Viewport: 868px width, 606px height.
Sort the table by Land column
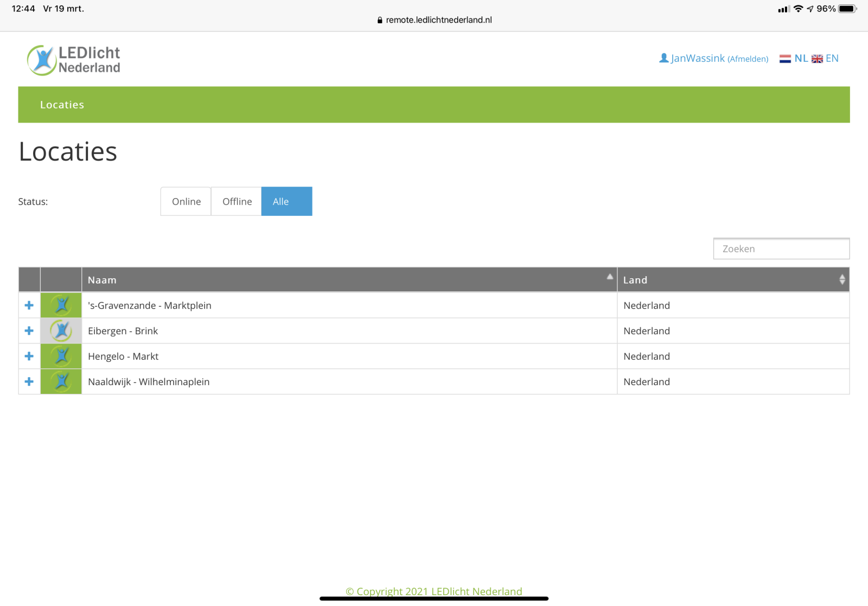point(733,280)
